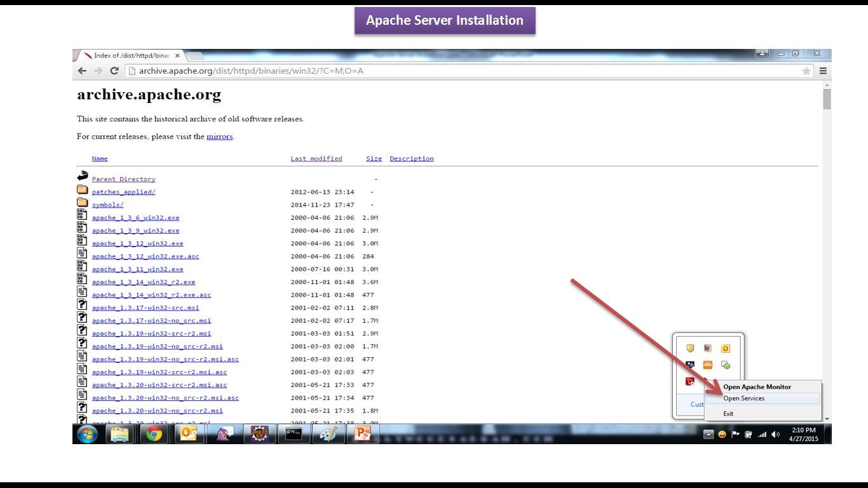Viewport: 868px width, 488px height.
Task: Download apache_1_3_12_win32.exe
Action: [138, 243]
